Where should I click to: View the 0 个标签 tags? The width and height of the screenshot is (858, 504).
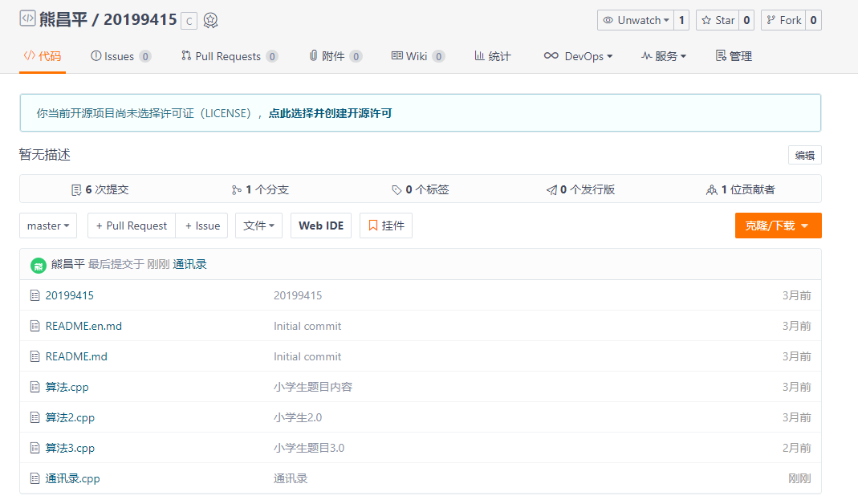(421, 190)
